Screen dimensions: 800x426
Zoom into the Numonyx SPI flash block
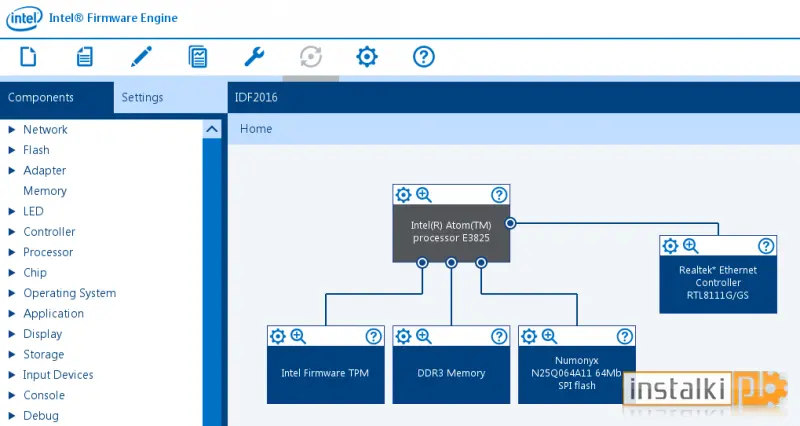coord(549,336)
